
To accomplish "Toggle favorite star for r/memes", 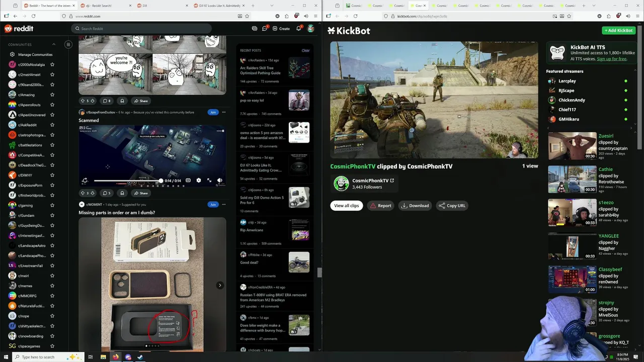I will [52, 286].
